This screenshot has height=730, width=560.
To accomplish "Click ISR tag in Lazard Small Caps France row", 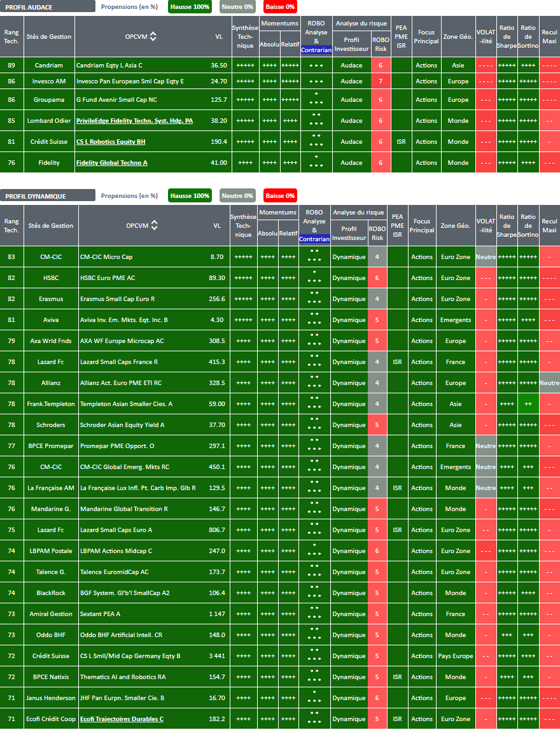I will pyautogui.click(x=397, y=361).
